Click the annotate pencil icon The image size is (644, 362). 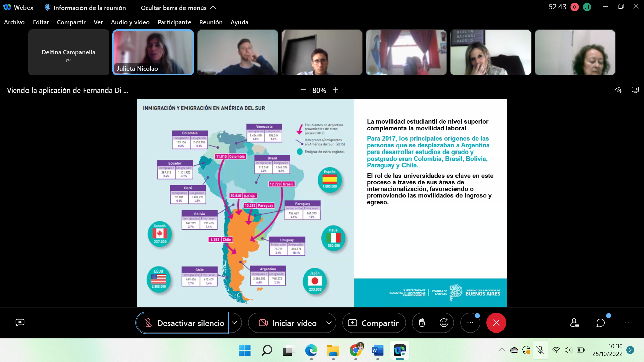tap(618, 90)
